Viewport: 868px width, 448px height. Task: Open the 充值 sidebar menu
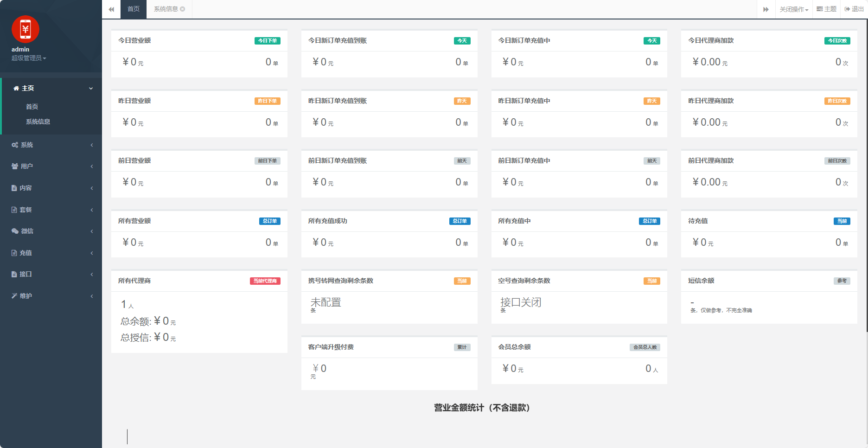51,253
